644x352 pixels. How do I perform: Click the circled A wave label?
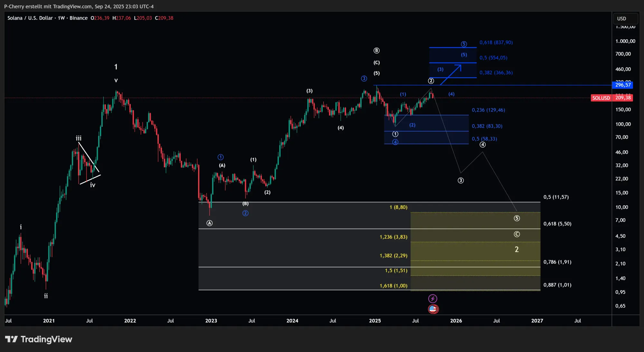tap(210, 223)
